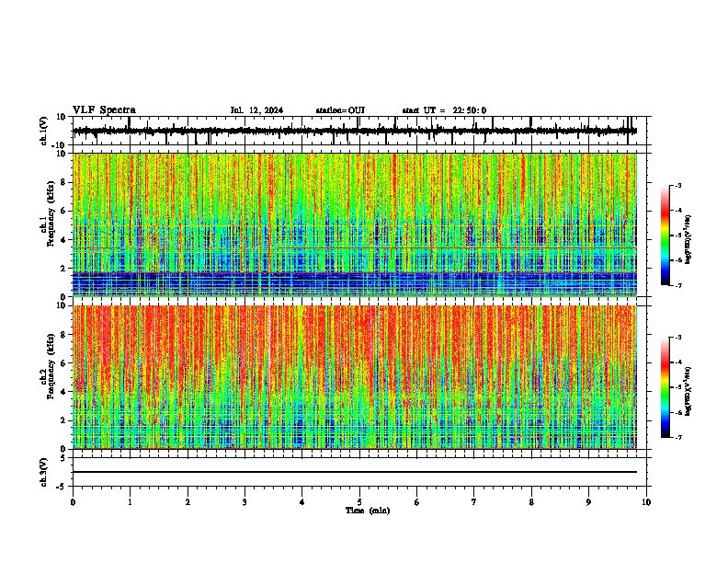Click the "4" kHz tick of ch.2 spectrogram
The image size is (728, 563).
[x=64, y=392]
